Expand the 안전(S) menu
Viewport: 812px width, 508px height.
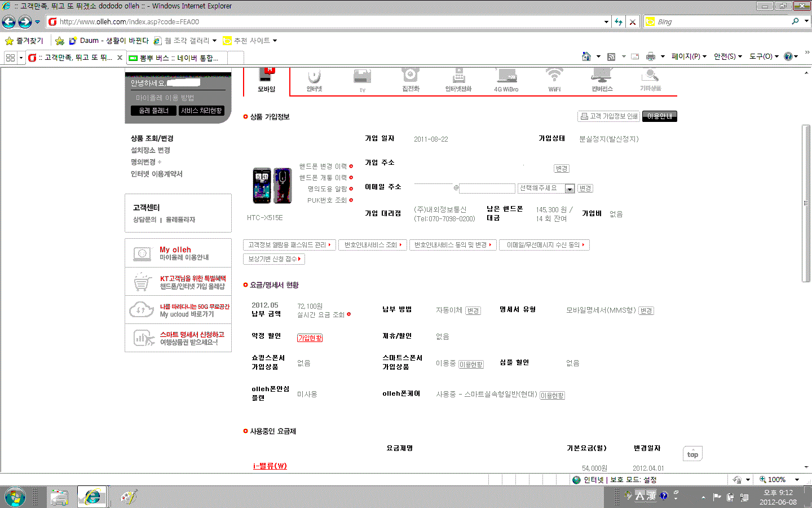[x=727, y=56]
